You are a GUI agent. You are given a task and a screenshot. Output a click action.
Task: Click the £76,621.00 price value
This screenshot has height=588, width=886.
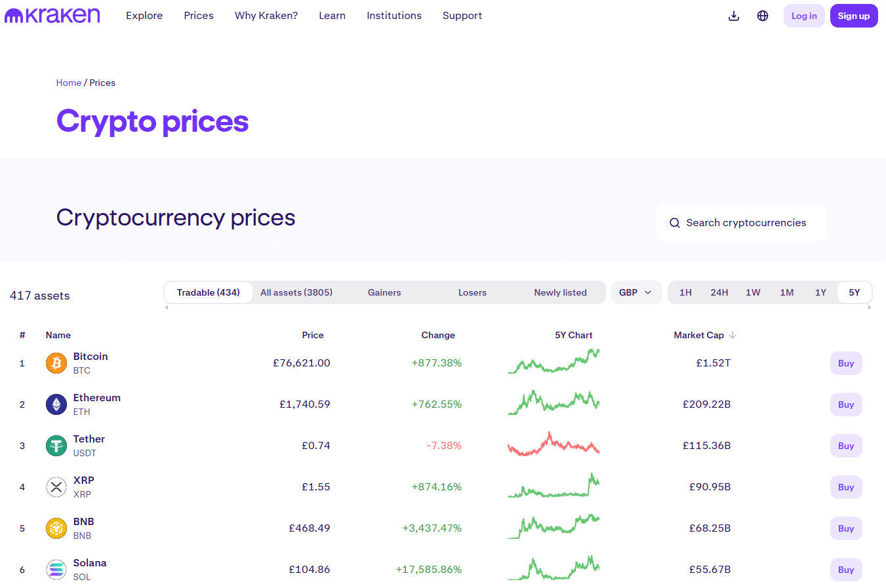coord(302,363)
